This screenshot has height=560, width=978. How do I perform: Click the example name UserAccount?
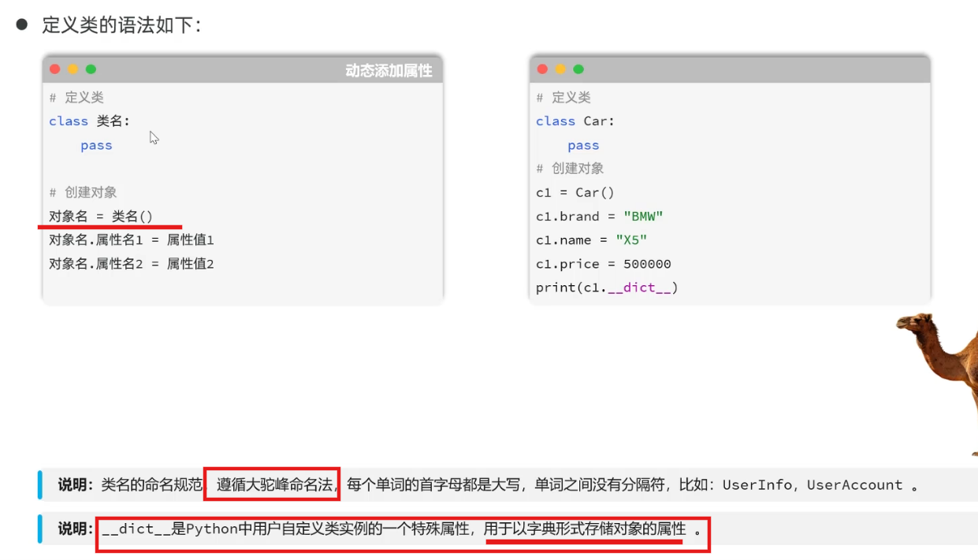point(854,485)
